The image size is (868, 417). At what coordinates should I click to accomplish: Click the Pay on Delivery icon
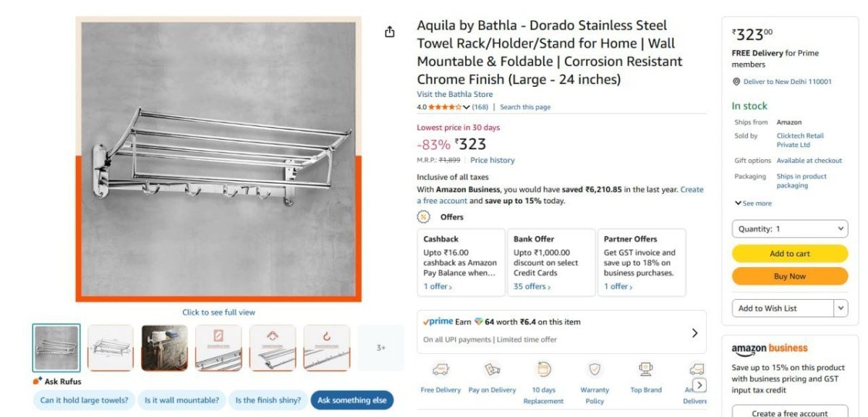pyautogui.click(x=493, y=370)
